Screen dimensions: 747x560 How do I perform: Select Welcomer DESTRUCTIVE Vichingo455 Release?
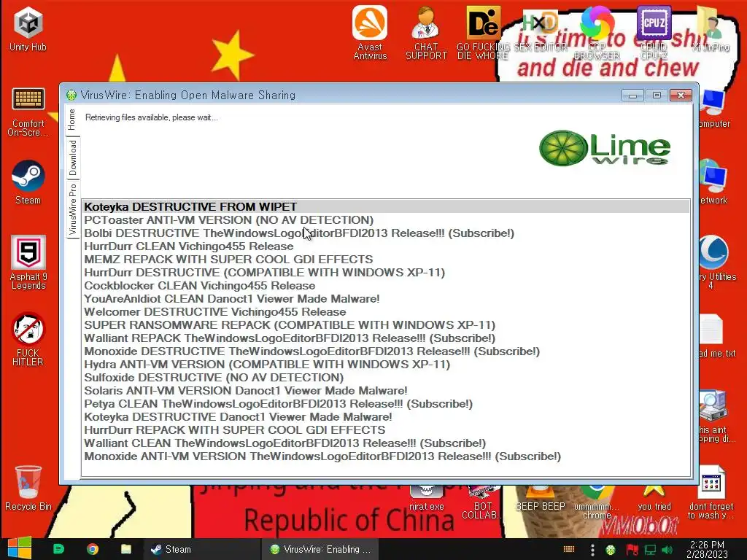386,312
